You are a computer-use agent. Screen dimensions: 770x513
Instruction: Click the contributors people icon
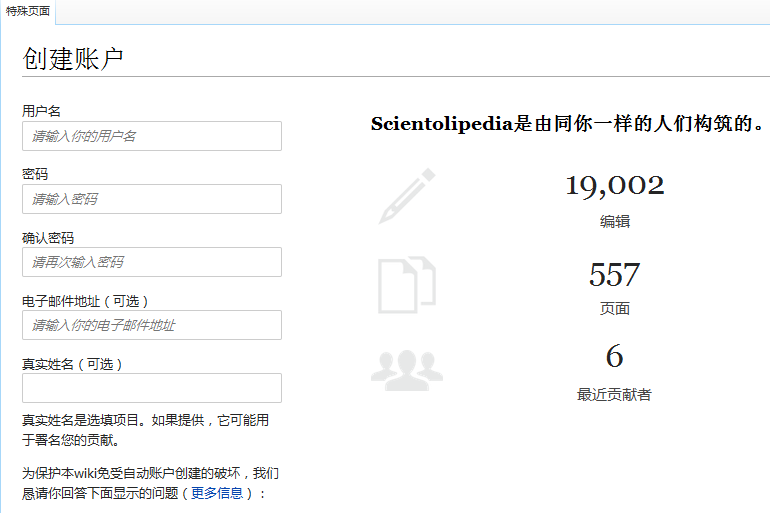(407, 371)
